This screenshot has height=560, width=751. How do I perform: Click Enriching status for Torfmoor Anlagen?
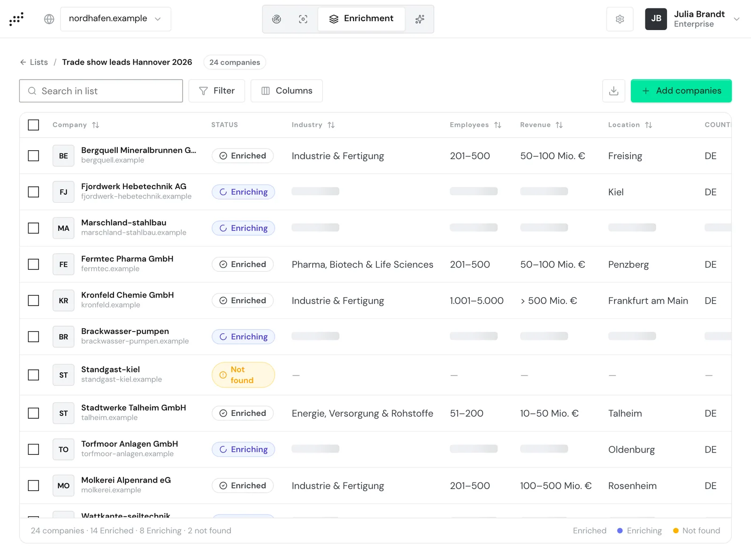(x=243, y=449)
